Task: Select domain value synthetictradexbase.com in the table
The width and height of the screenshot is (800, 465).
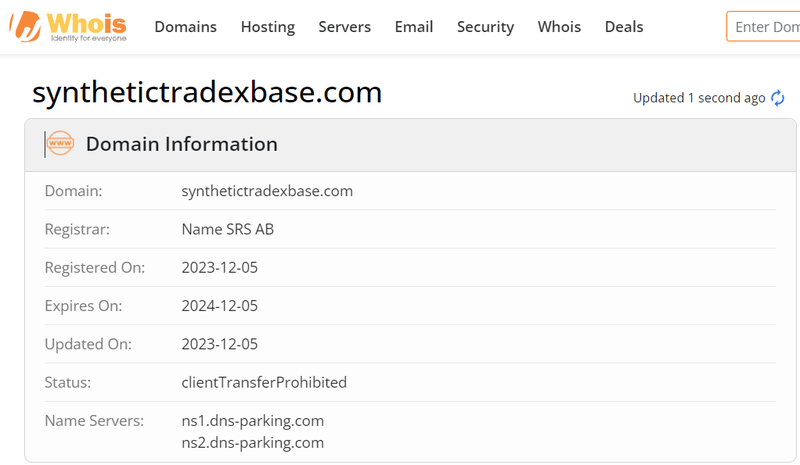Action: pos(267,191)
